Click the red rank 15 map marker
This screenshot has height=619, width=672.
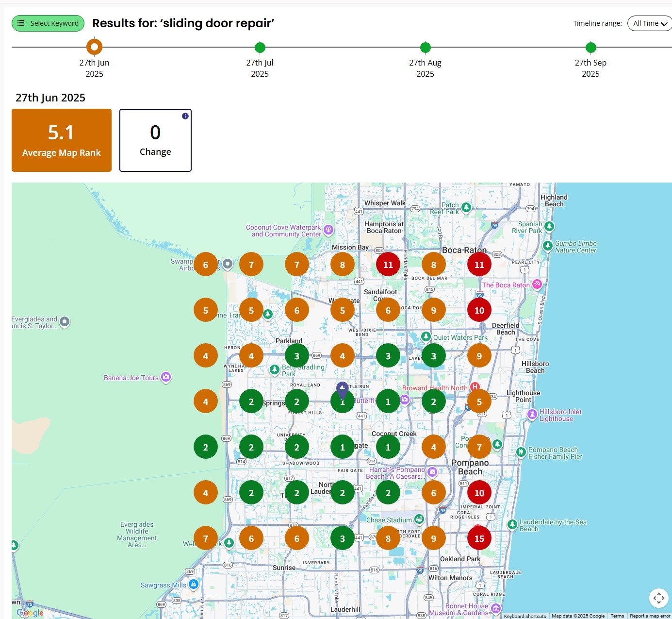[x=479, y=538]
